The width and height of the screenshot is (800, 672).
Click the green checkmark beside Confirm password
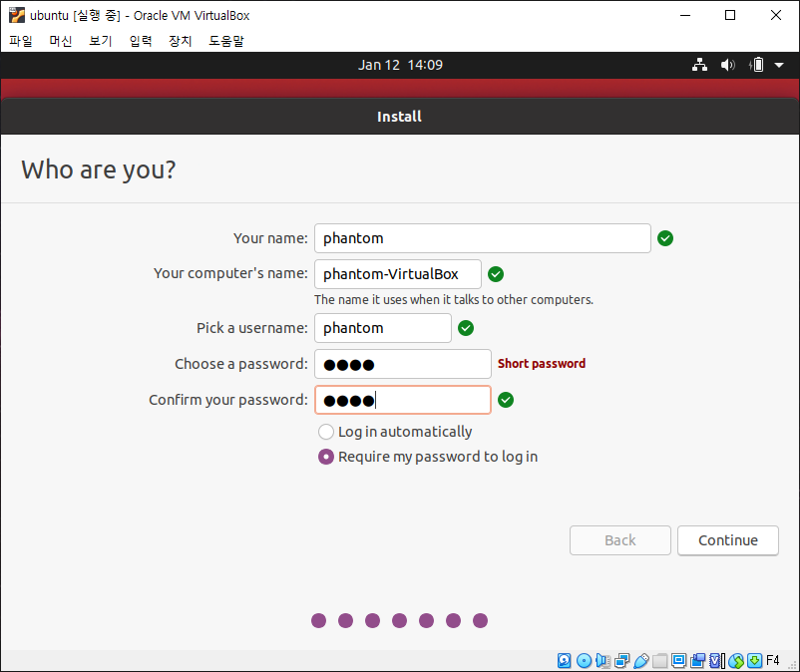pyautogui.click(x=505, y=400)
